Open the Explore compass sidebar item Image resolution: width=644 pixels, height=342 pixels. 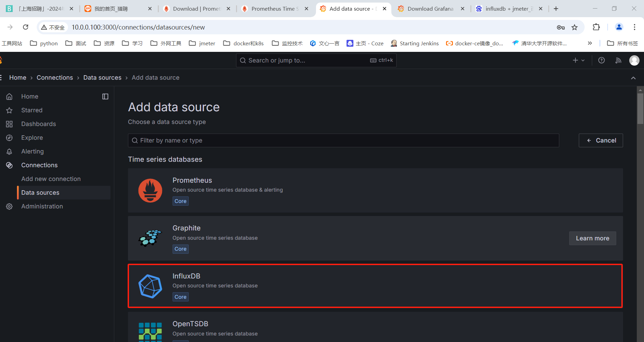[32, 138]
